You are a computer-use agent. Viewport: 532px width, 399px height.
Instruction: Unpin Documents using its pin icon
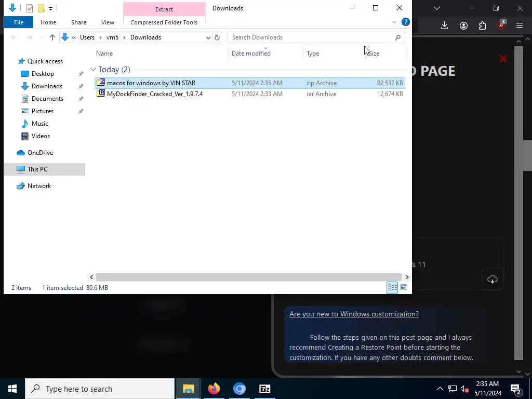click(x=81, y=99)
